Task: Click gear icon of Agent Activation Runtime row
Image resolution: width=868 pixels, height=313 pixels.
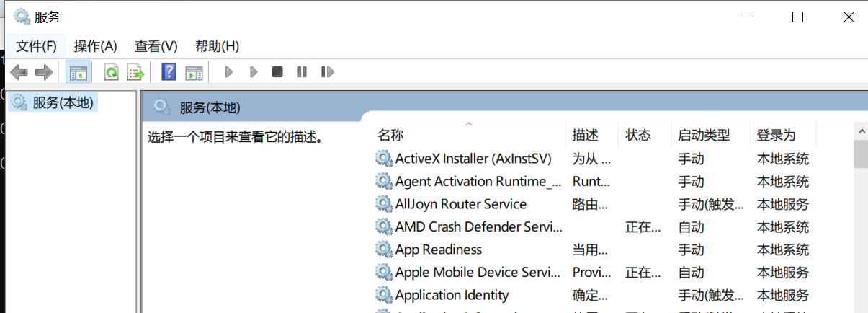Action: pyautogui.click(x=384, y=181)
